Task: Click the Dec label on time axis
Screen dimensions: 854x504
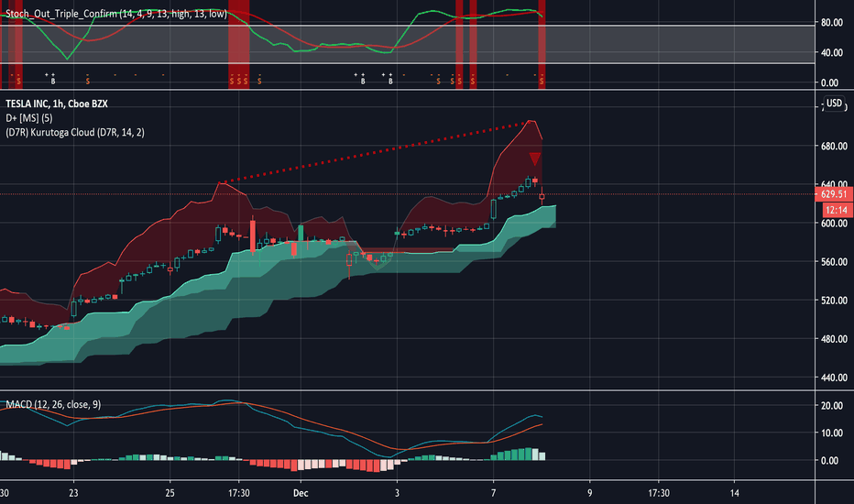Action: 301,493
